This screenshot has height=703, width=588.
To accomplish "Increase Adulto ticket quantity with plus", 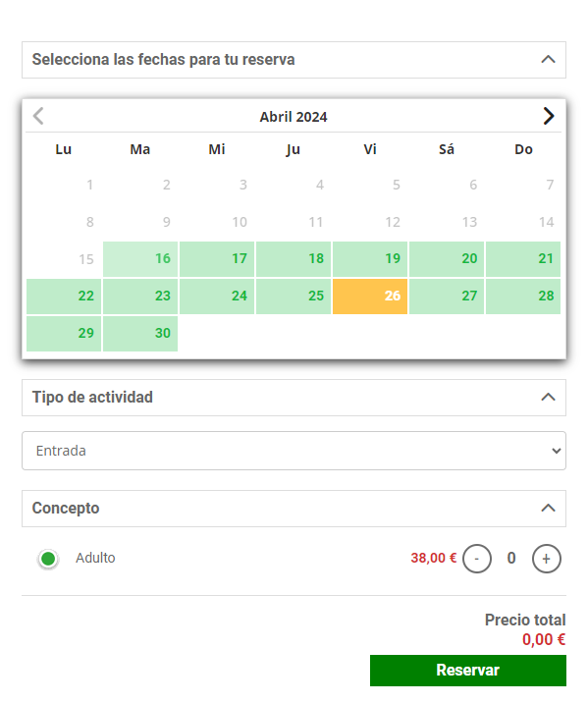I will (547, 559).
